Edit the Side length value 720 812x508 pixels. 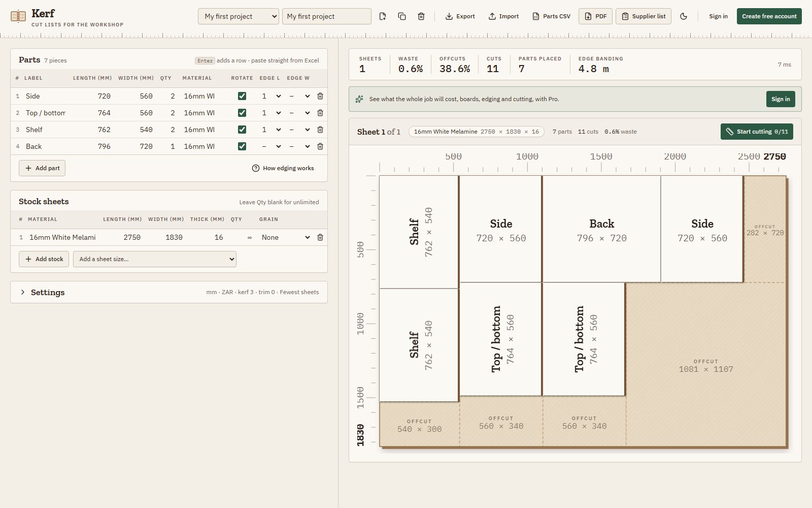coord(92,96)
